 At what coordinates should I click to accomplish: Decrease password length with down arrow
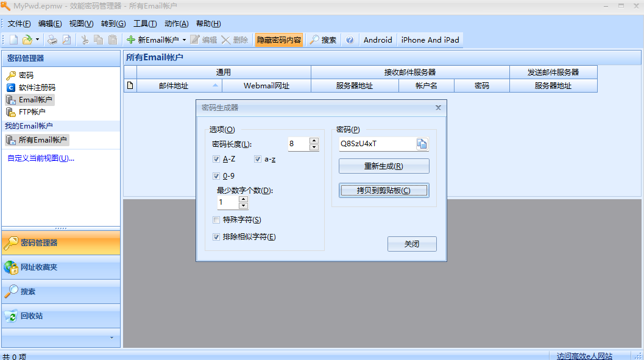click(314, 147)
